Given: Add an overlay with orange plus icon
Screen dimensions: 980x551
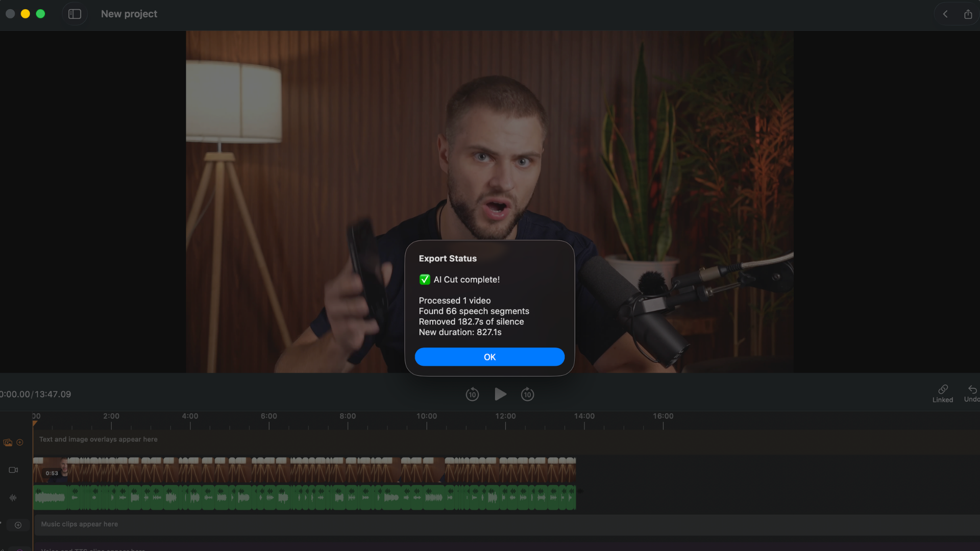Looking at the screenshot, I should (x=20, y=442).
